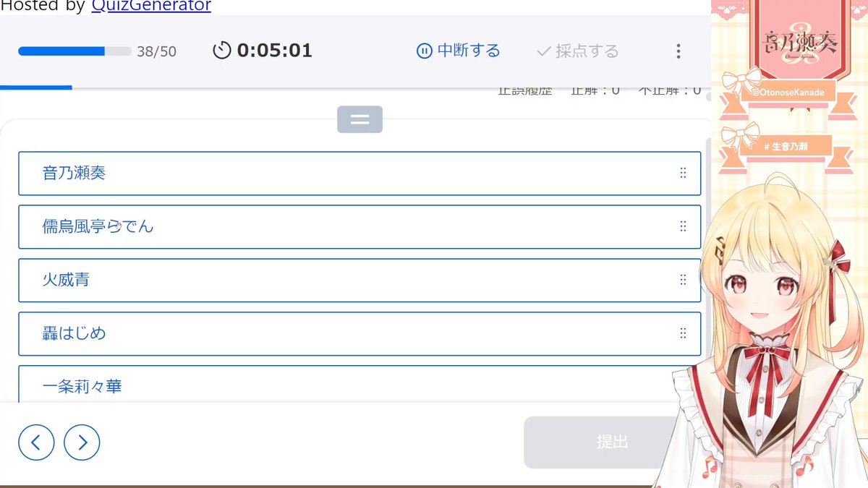Click the 0:05:01 elapsed time display
This screenshot has height=488, width=868.
(x=274, y=51)
